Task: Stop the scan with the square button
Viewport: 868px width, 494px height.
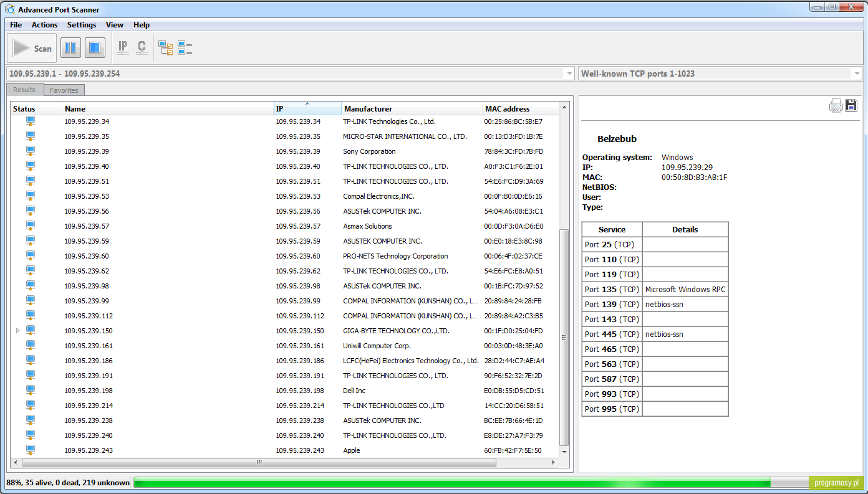Action: point(95,48)
